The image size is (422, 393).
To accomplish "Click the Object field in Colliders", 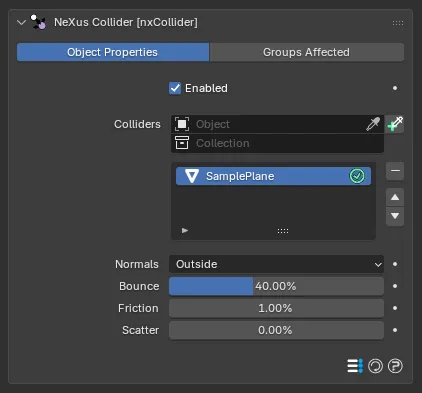I will pyautogui.click(x=277, y=124).
